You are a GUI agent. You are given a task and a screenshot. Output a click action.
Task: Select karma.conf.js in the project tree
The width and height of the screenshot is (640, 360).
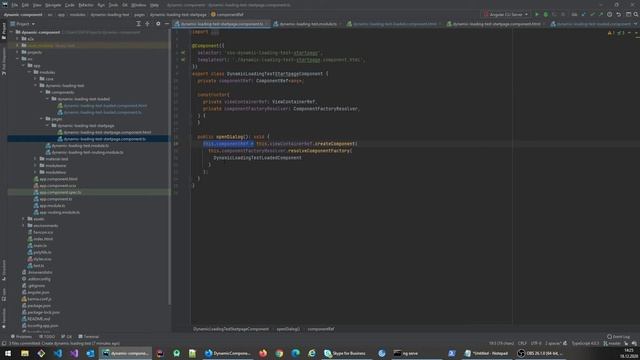[x=36, y=299]
